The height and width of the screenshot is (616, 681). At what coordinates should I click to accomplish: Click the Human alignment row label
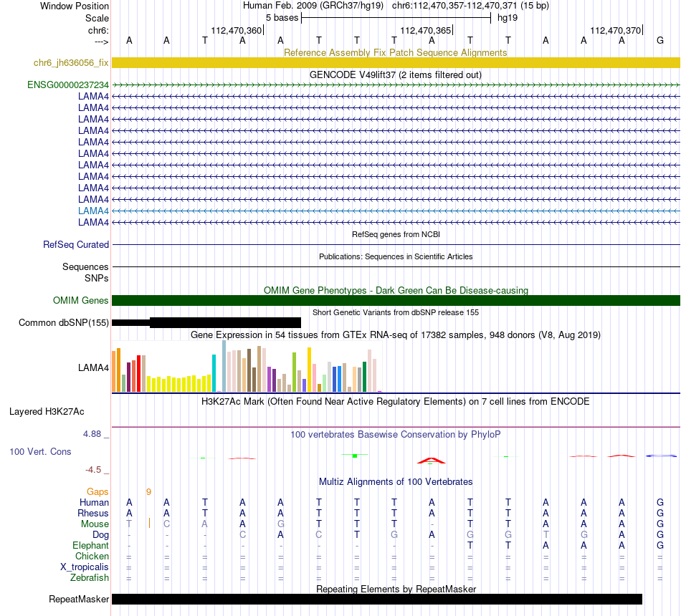94,502
